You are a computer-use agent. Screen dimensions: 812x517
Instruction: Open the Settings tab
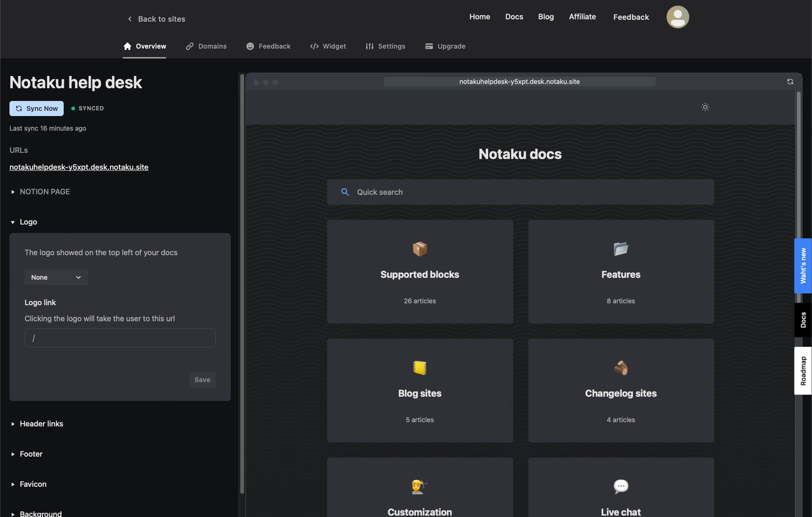tap(385, 46)
